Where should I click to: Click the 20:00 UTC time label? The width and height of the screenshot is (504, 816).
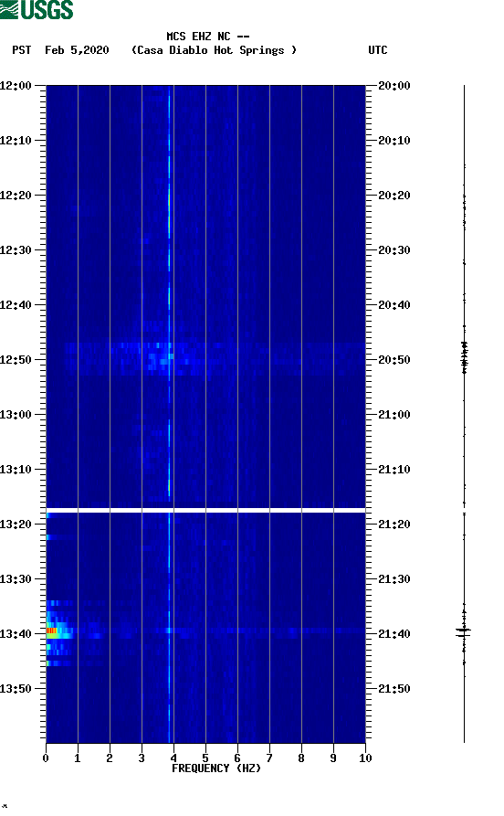click(x=394, y=85)
